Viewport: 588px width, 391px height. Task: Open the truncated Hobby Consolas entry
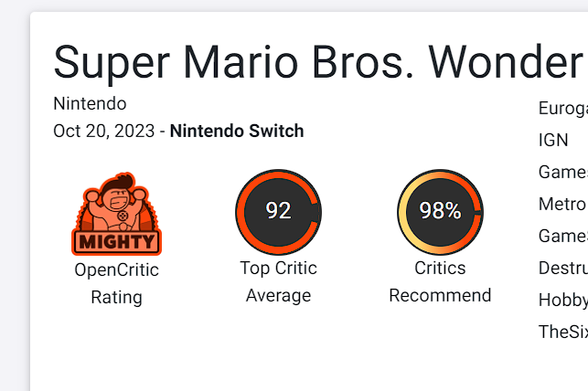(561, 300)
